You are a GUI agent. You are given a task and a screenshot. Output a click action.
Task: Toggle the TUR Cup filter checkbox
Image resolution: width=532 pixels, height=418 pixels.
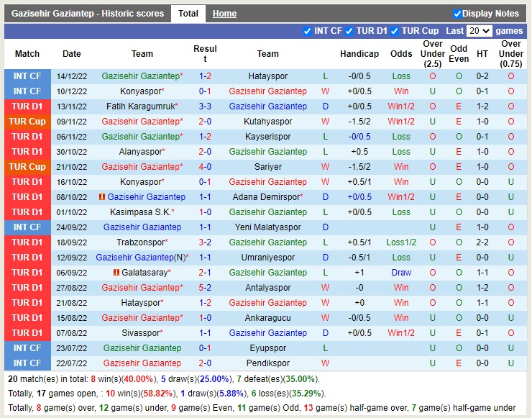[395, 31]
